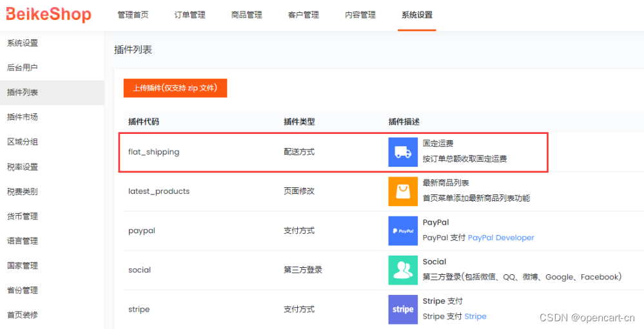Image resolution: width=644 pixels, height=329 pixels.
Task: Click the social plugin code cell
Action: click(x=140, y=270)
